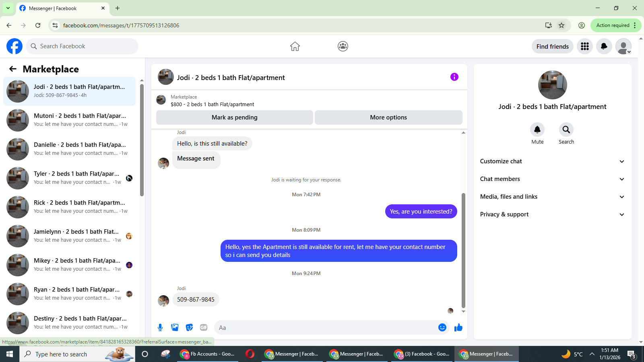The image size is (644, 362).
Task: Click the Search Facebook field
Action: tap(82, 46)
